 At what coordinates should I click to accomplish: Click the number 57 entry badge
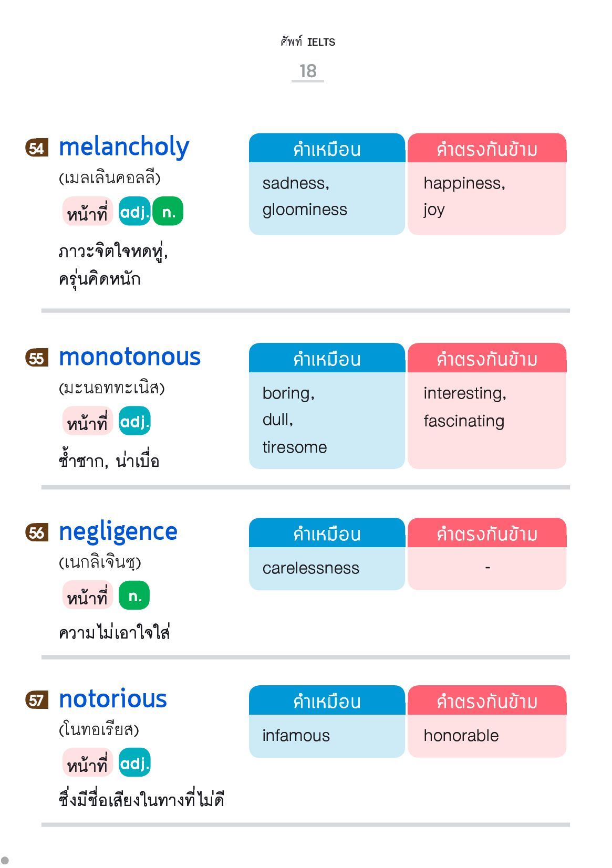click(36, 700)
